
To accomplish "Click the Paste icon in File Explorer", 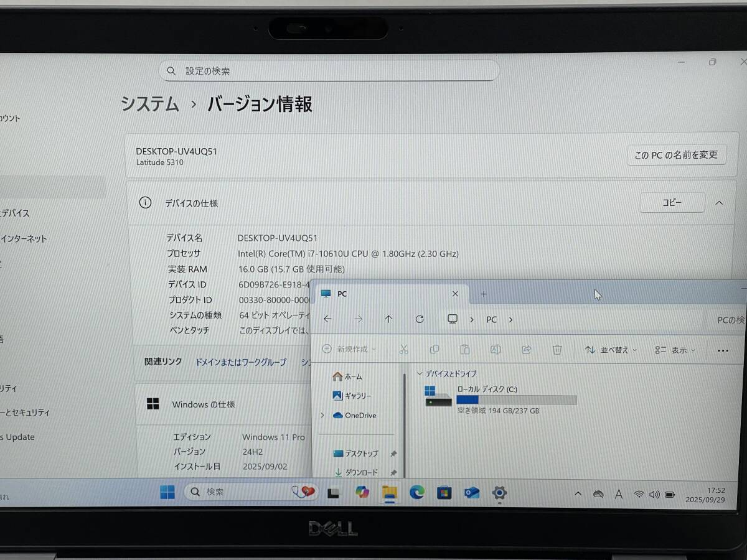I will (x=464, y=350).
